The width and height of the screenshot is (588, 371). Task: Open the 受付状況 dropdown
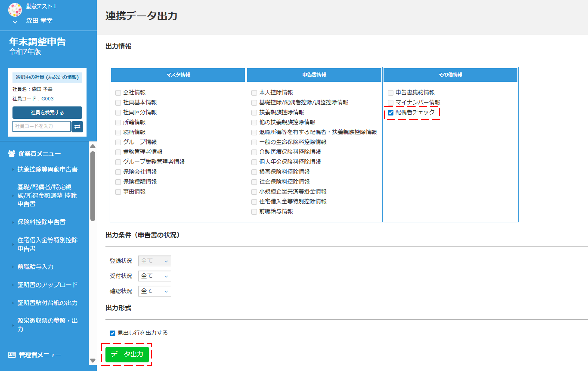(x=154, y=276)
